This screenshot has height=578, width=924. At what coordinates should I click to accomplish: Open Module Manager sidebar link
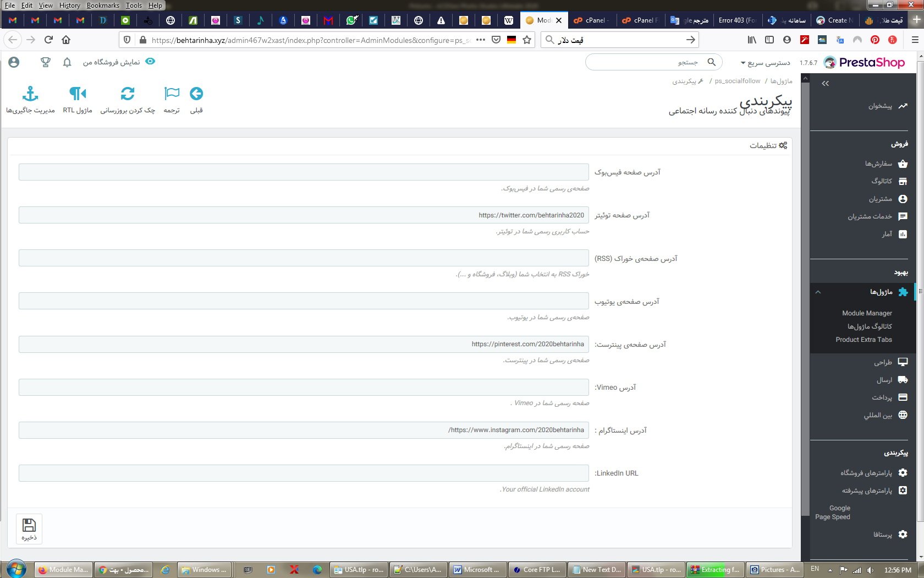pyautogui.click(x=867, y=313)
